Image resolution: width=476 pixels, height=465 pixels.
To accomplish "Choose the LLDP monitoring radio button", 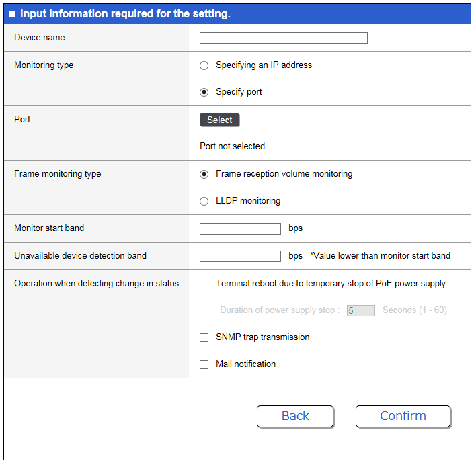I will coord(204,201).
